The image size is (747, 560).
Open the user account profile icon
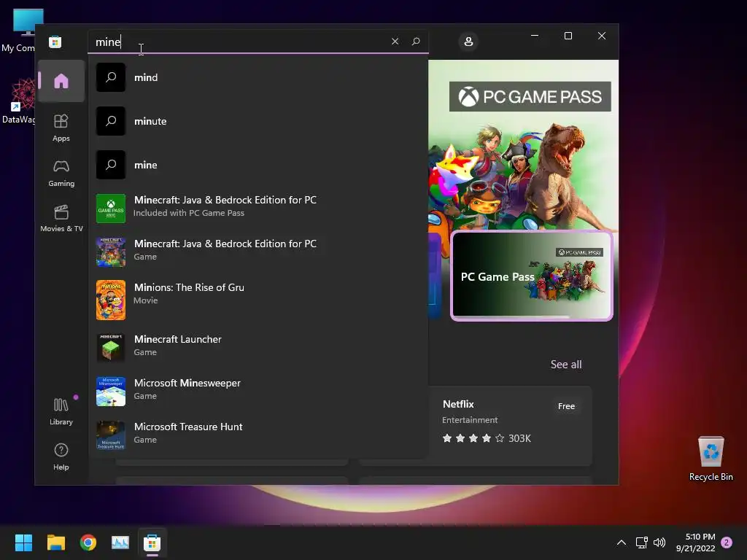pos(468,42)
